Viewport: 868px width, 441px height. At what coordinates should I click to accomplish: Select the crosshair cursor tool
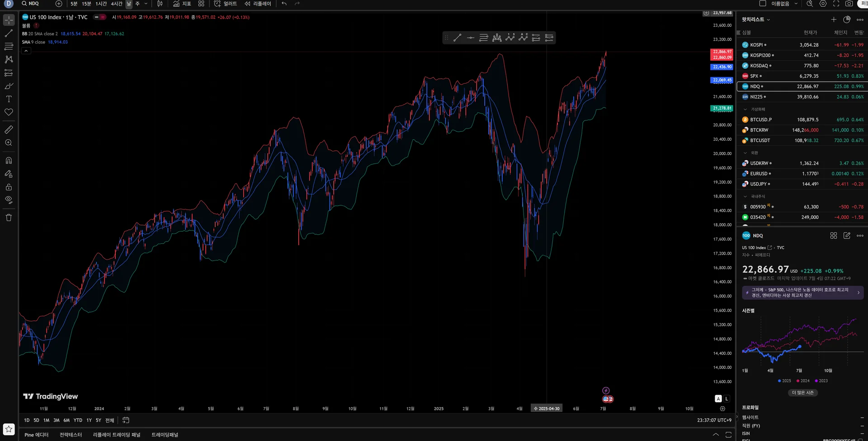point(9,20)
